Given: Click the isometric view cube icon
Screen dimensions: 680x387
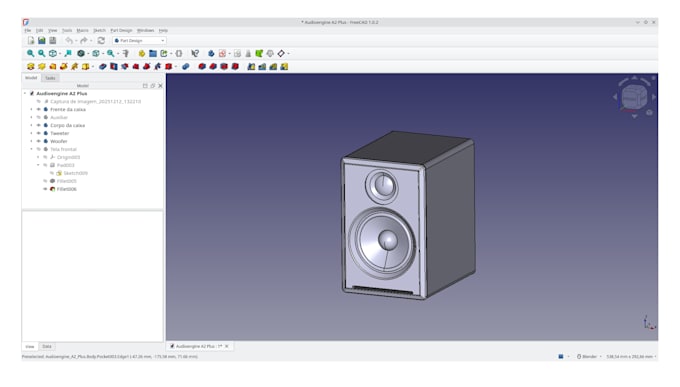Looking at the screenshot, I should point(52,53).
